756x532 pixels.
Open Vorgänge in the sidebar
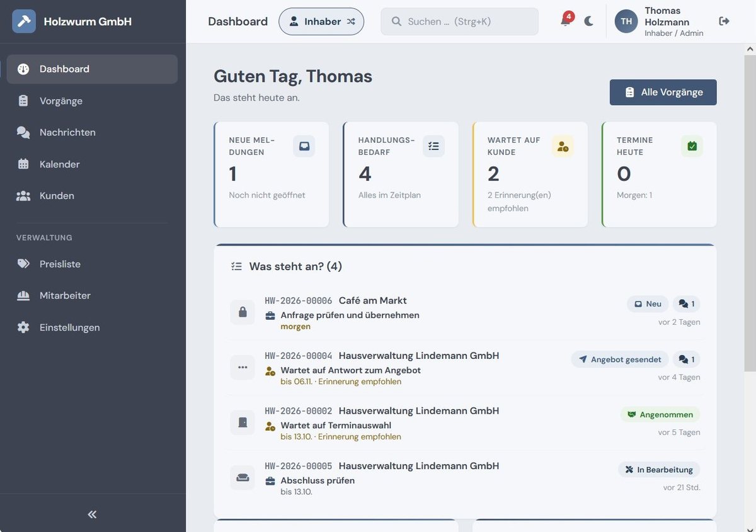(x=92, y=101)
